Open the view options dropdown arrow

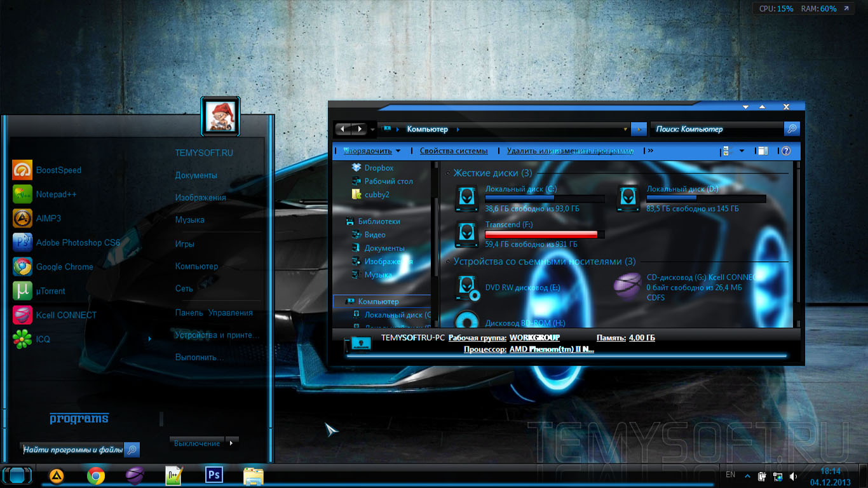[742, 151]
